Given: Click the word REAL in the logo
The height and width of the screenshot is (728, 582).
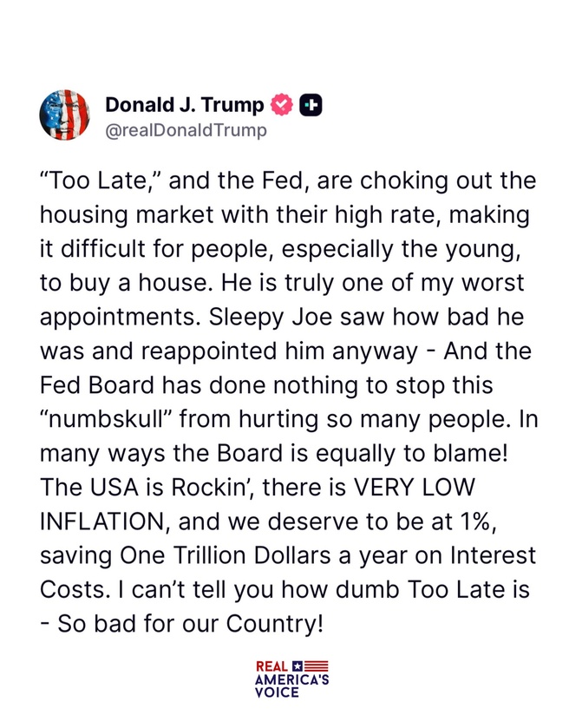Looking at the screenshot, I should tap(272, 666).
